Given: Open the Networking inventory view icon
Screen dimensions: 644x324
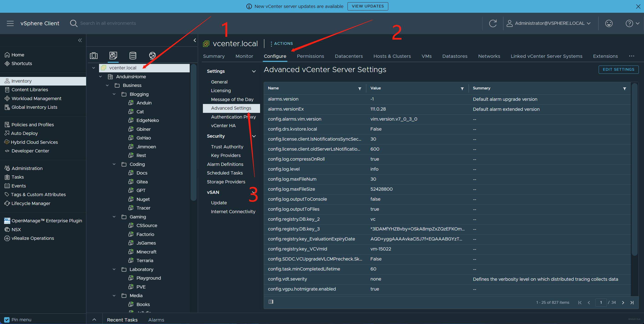Looking at the screenshot, I should [152, 55].
